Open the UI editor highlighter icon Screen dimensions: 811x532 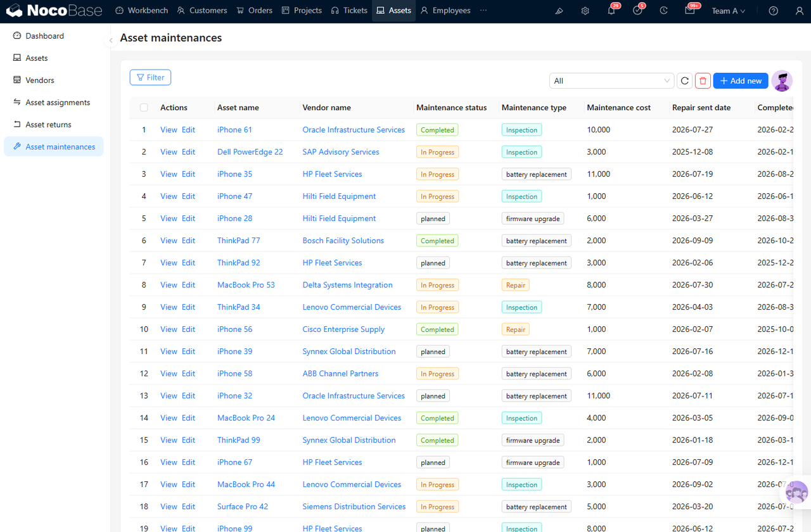point(559,11)
